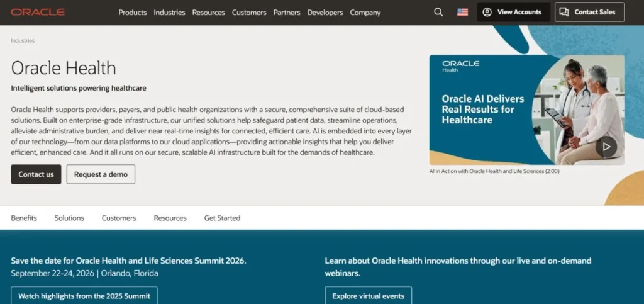Screen dimensions: 644x304
Task: Click the Oracle Health page heading
Action: point(64,68)
